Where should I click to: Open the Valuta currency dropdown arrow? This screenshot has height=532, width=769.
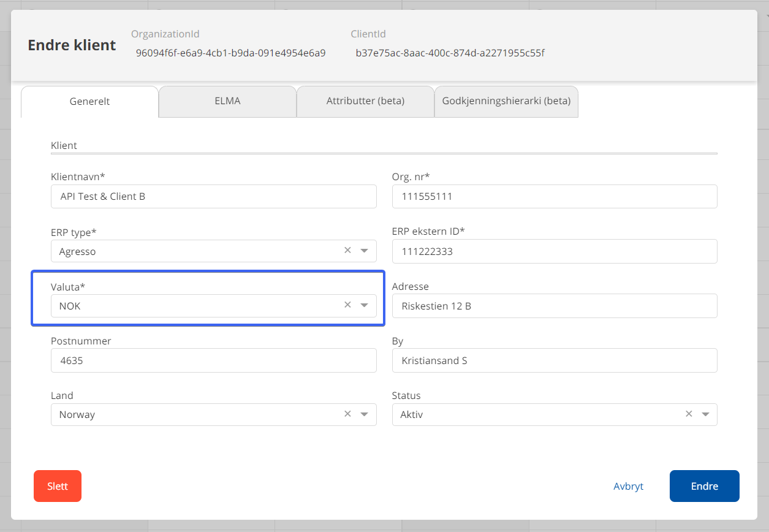pos(365,305)
